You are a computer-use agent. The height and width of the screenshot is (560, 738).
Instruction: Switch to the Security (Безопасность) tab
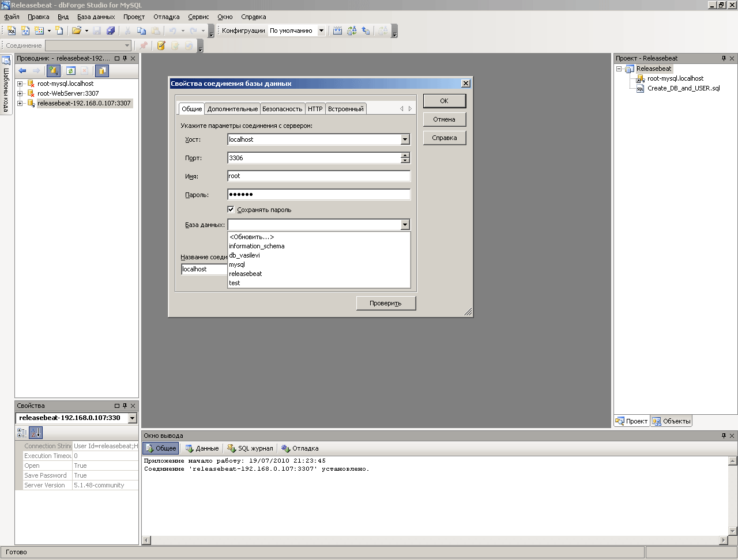[x=282, y=109]
